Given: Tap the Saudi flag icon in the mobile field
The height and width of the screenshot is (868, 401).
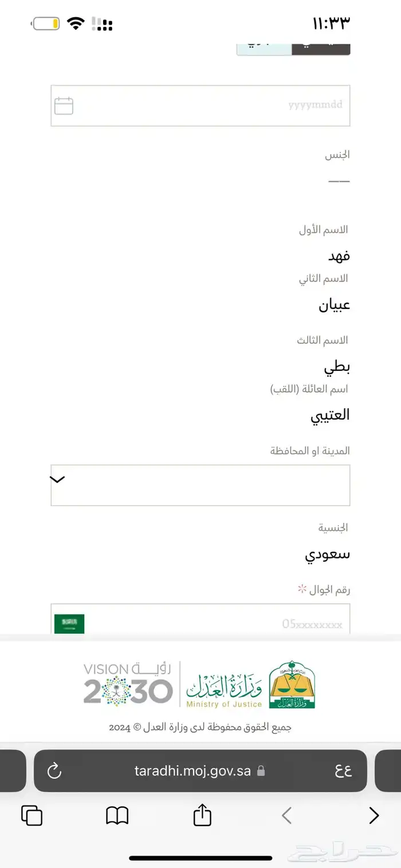Looking at the screenshot, I should tap(69, 623).
